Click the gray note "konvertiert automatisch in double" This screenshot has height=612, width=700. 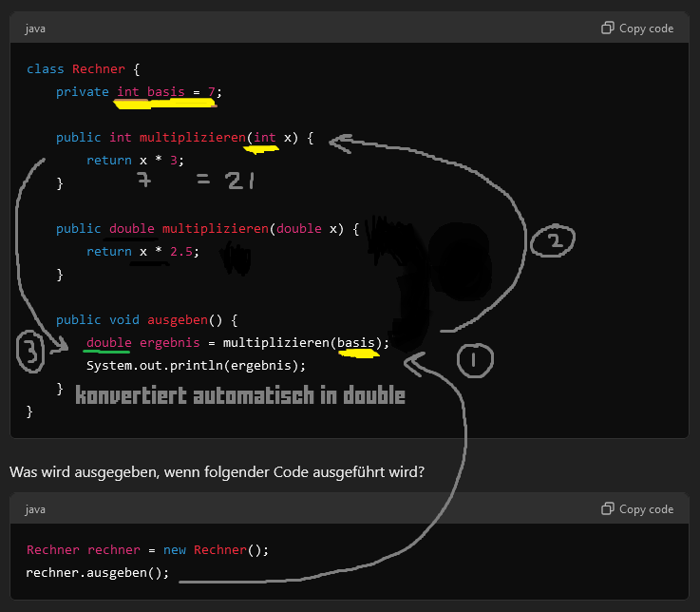240,395
